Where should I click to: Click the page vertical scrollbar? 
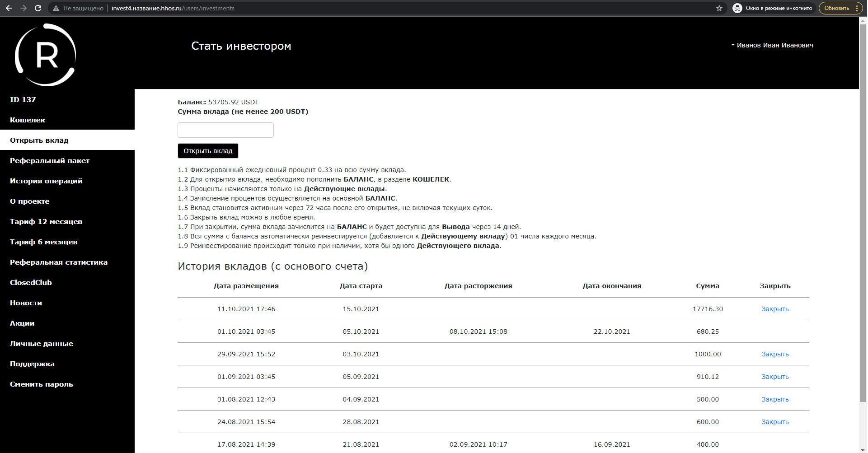[863, 212]
